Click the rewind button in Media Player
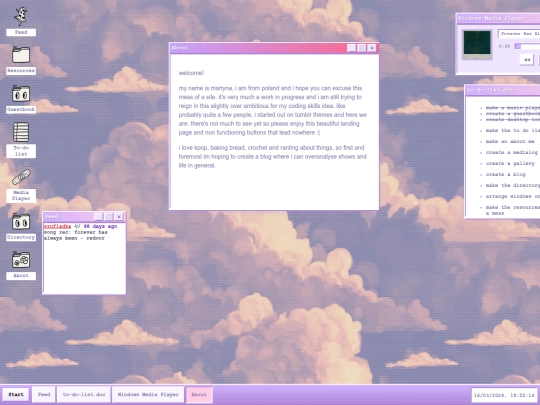The height and width of the screenshot is (405, 540). pyautogui.click(x=527, y=60)
